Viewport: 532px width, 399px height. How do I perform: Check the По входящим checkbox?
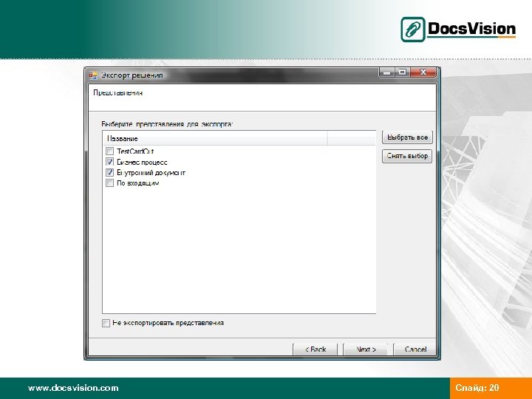[x=109, y=183]
